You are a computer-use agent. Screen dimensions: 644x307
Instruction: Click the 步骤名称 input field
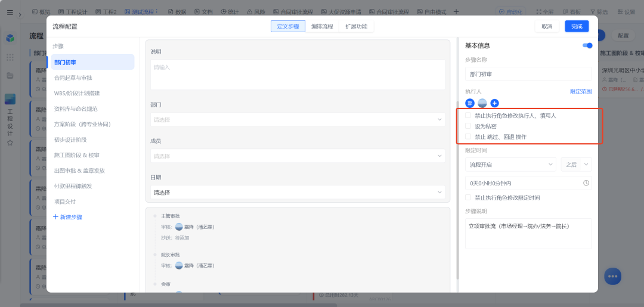[x=528, y=75]
